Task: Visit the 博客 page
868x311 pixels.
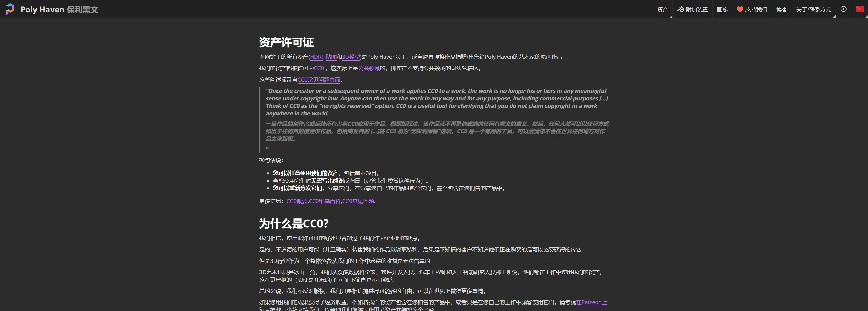Action: [782, 9]
